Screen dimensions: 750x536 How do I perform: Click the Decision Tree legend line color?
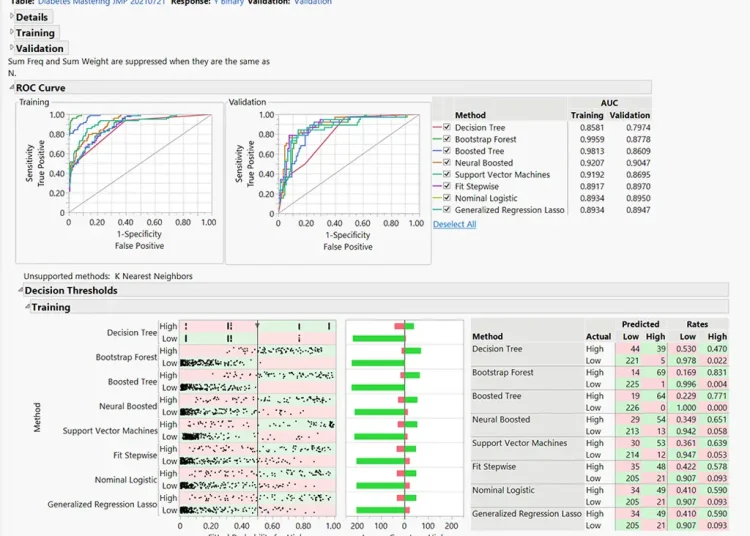[437, 128]
